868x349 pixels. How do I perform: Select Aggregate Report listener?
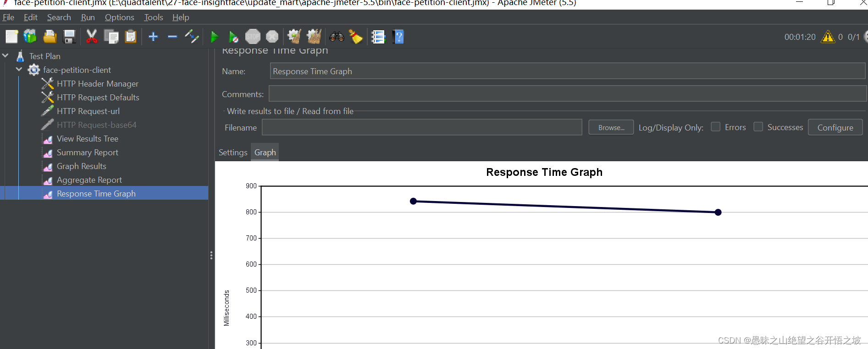(89, 180)
